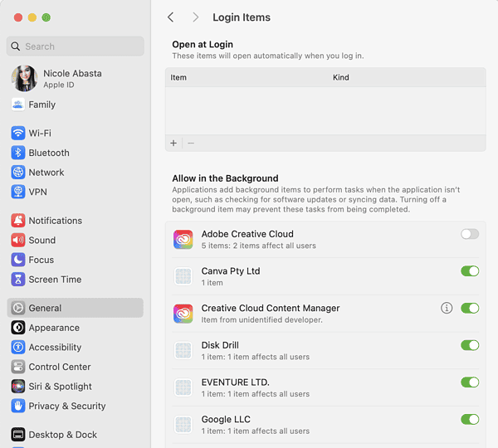Select Siri & Spotlight in sidebar
Screen dimensions: 498x448
coord(60,387)
